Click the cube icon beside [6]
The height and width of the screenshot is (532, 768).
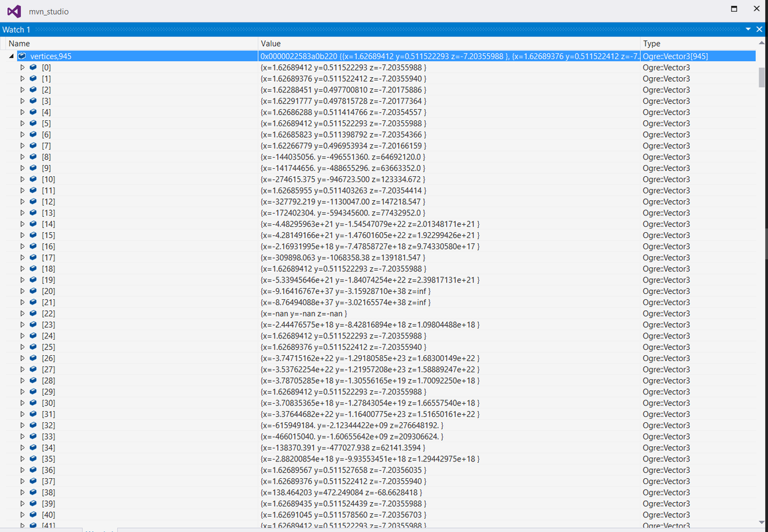pos(33,134)
